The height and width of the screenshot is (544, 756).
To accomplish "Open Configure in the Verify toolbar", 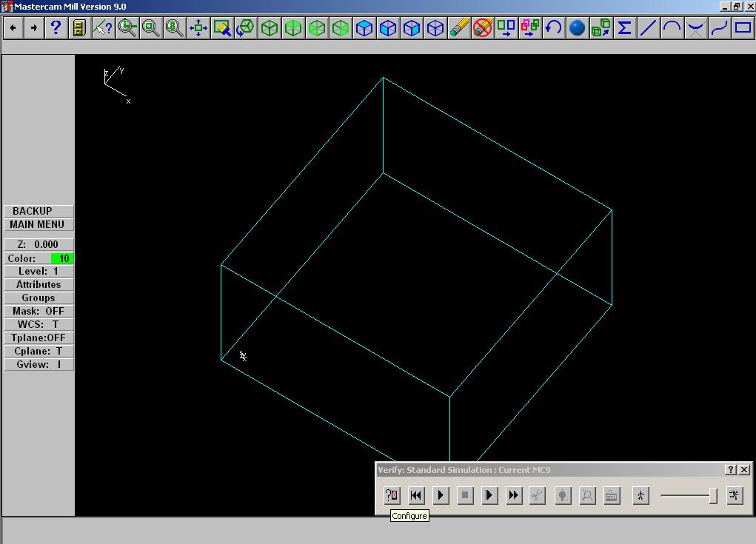I will (x=392, y=495).
